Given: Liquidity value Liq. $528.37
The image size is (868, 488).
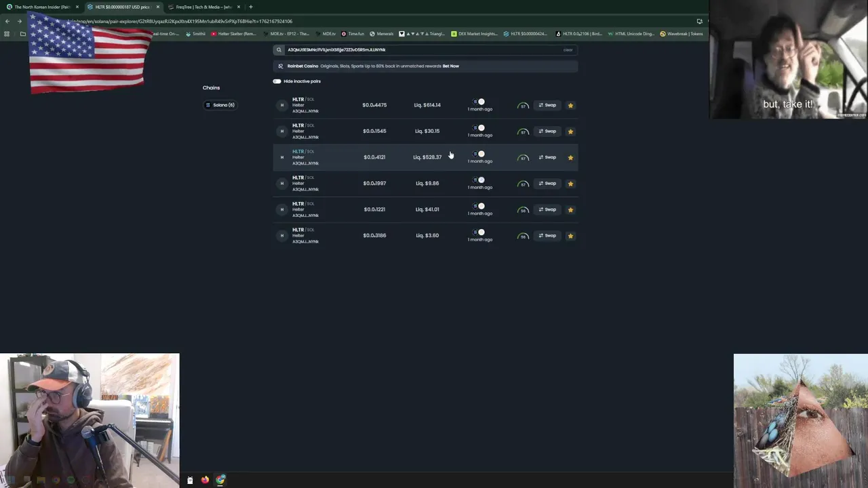Looking at the screenshot, I should click(x=427, y=157).
